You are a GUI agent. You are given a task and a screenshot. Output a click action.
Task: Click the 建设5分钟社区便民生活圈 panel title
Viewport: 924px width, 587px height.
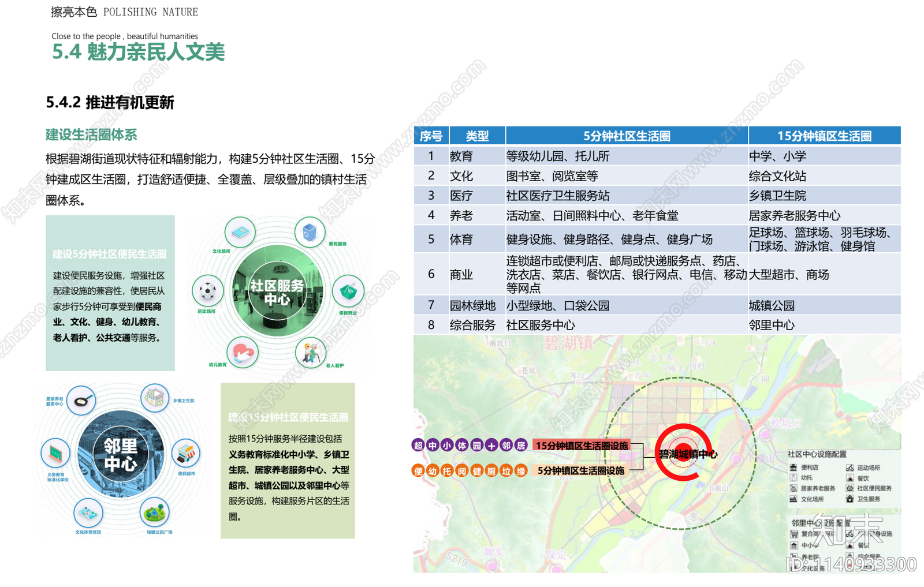110,254
